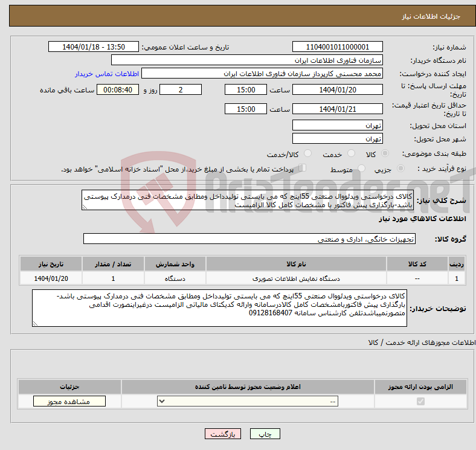
Task: Click the request creator name field
Action: point(262,74)
